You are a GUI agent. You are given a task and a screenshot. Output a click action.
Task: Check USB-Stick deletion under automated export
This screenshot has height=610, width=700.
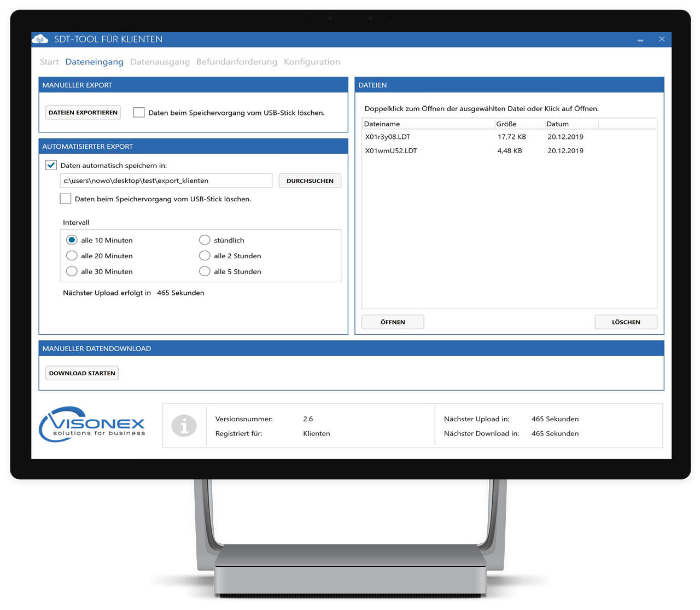pyautogui.click(x=65, y=199)
